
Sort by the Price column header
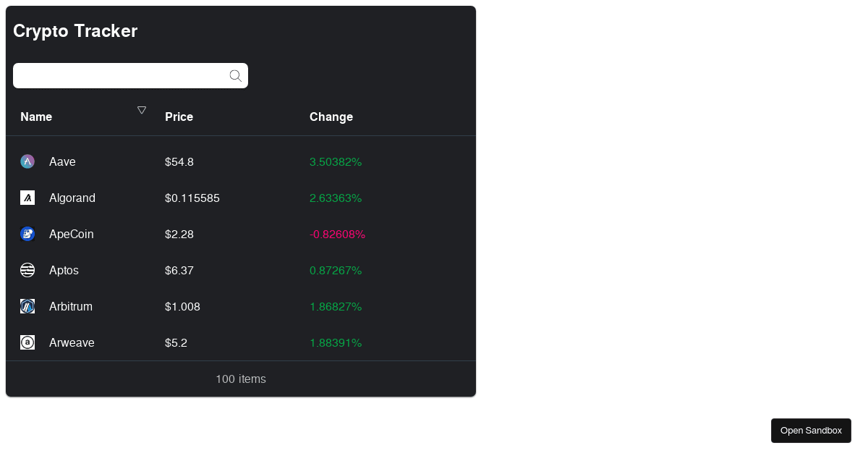coord(179,117)
